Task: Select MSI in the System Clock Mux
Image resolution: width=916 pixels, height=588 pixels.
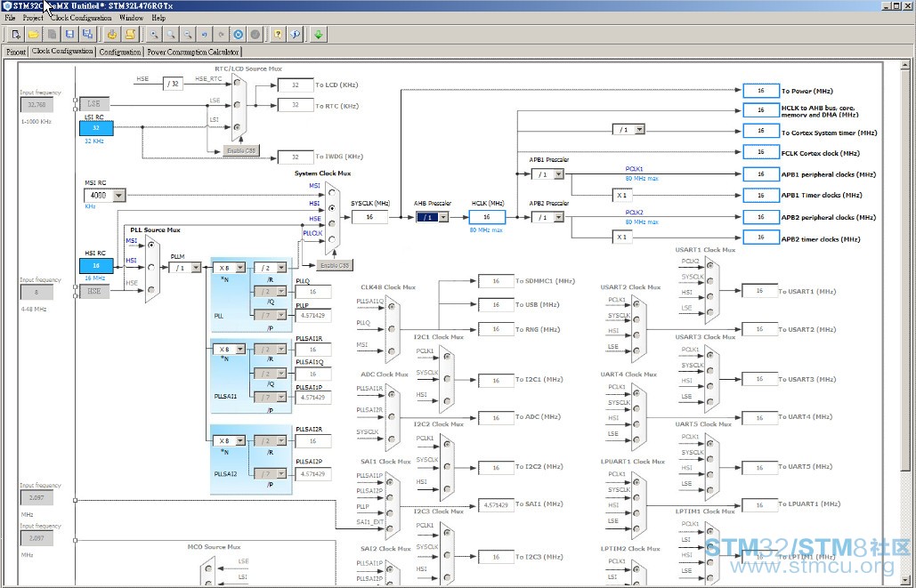Action: tap(332, 192)
